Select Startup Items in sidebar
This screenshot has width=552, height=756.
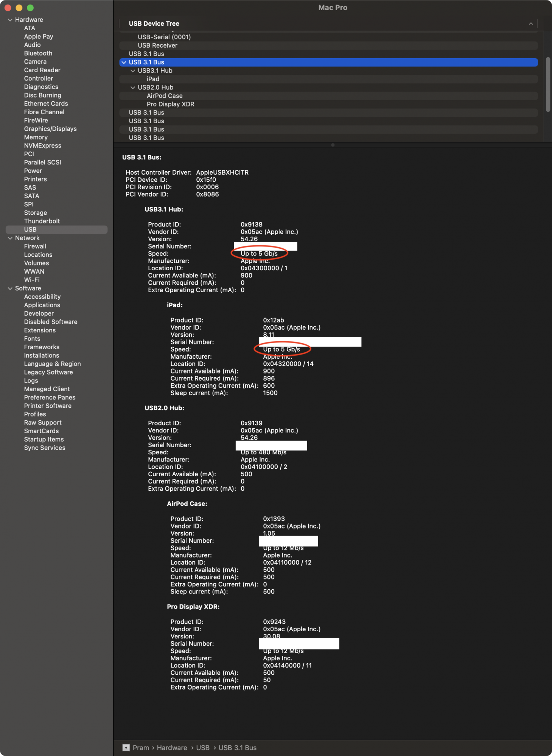44,440
